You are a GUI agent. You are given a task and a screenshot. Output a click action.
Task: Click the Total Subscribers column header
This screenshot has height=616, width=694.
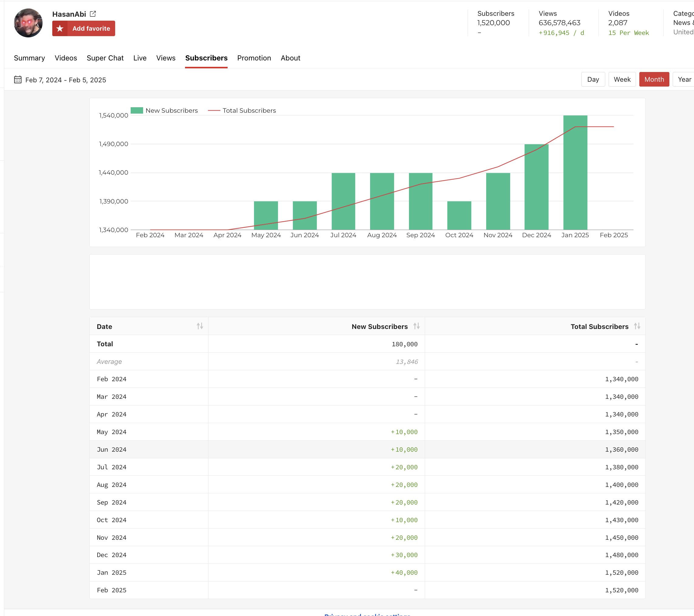[x=535, y=327]
